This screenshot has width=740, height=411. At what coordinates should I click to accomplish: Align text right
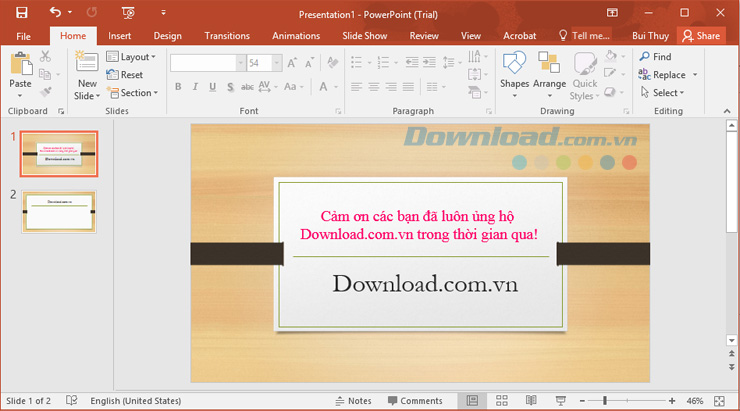tap(391, 87)
